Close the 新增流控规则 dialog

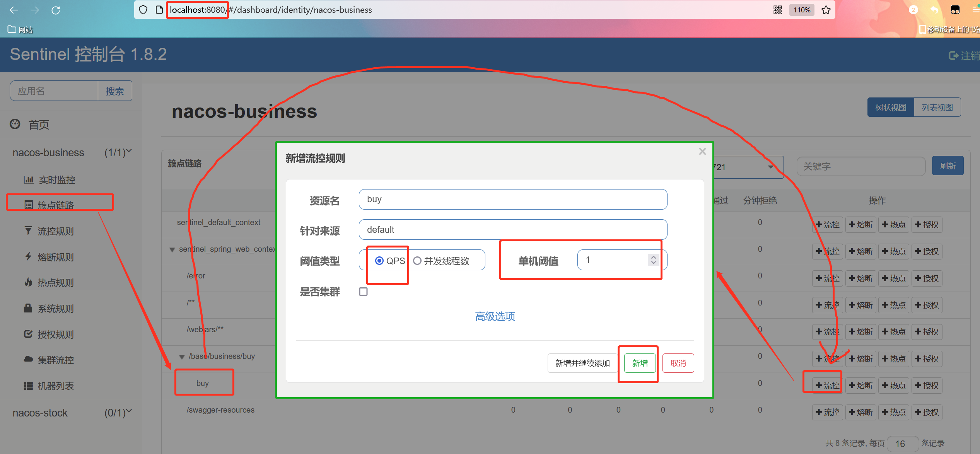[702, 152]
